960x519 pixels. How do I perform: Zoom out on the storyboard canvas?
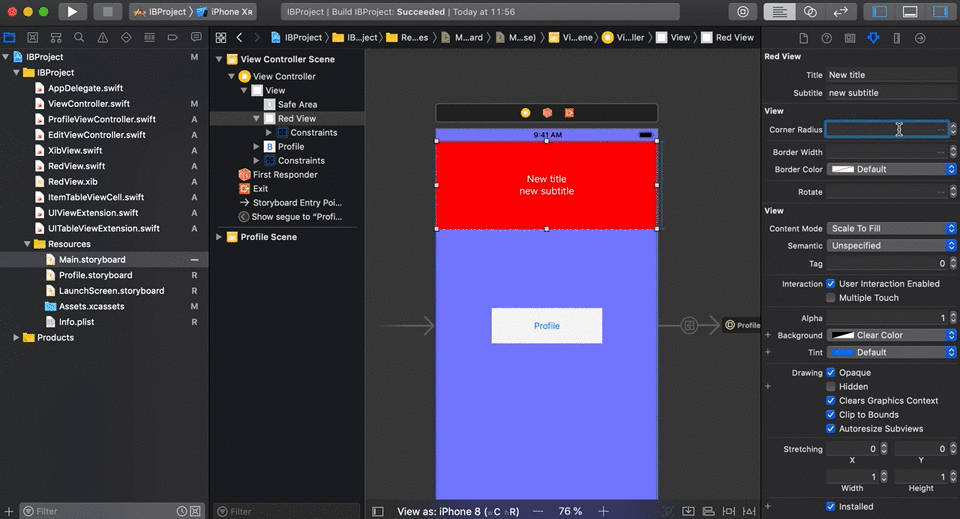[538, 511]
